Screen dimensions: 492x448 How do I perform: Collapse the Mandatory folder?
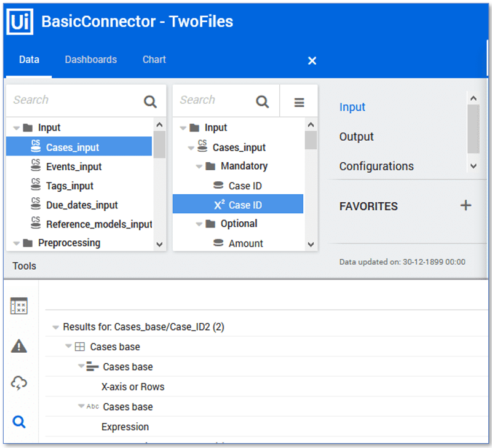199,167
